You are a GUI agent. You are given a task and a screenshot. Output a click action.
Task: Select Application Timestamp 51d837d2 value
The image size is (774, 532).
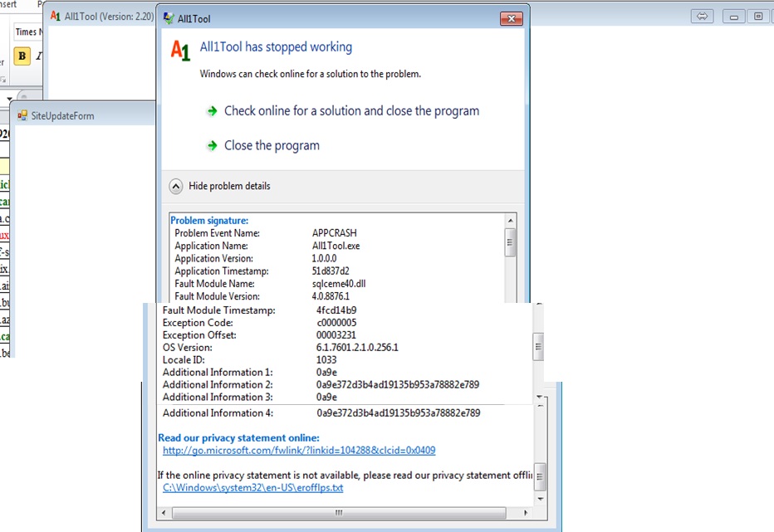tap(331, 271)
